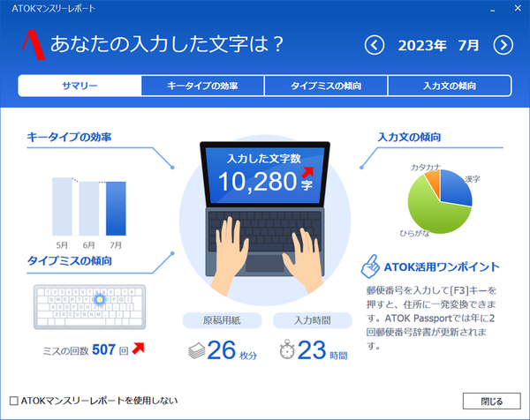Open the キータイプの効率 tab

coord(202,86)
